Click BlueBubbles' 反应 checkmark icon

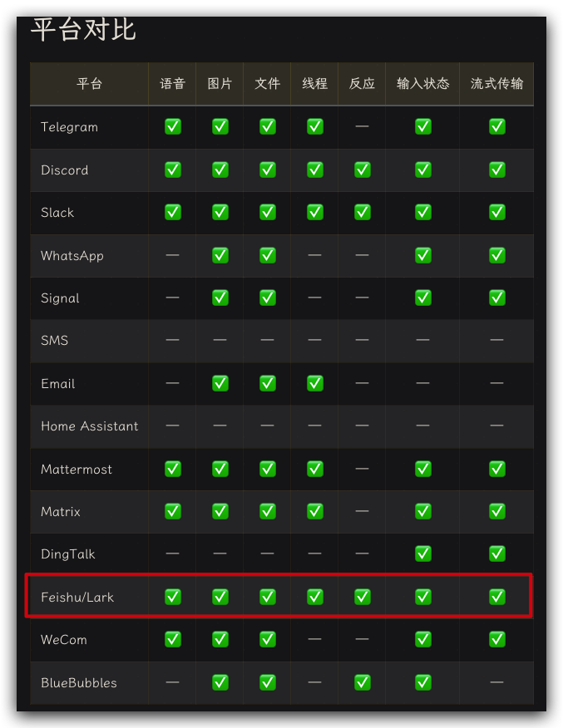tap(362, 682)
